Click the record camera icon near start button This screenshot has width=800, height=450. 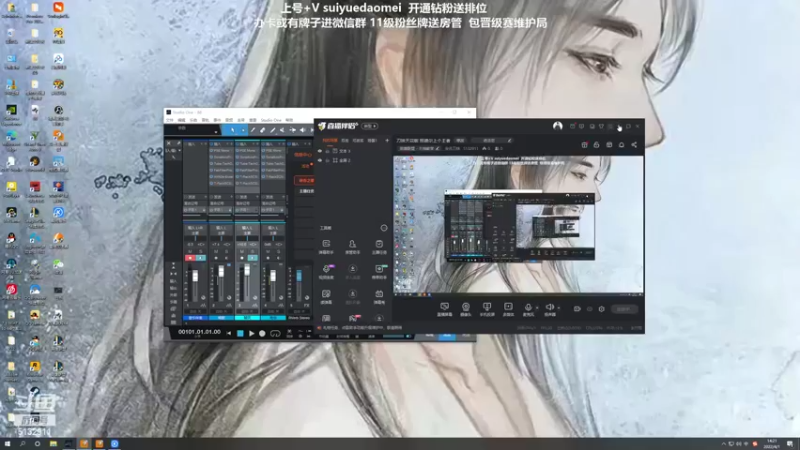(577, 309)
